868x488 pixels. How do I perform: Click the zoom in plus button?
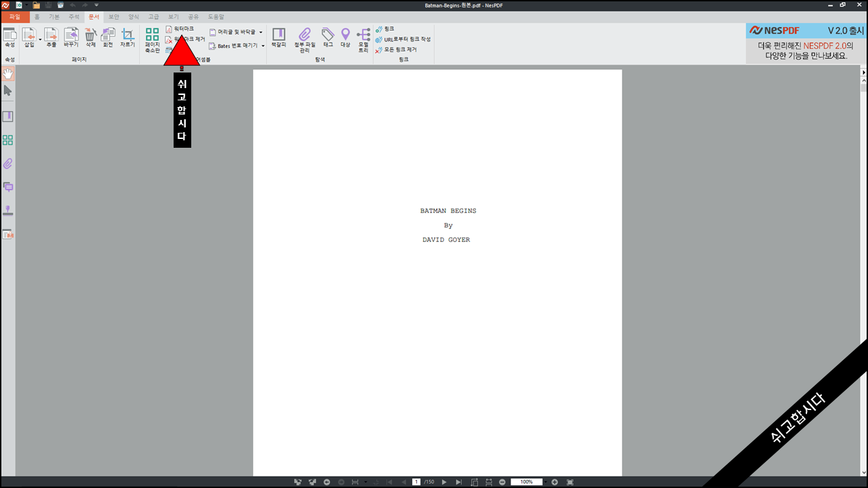coord(555,482)
